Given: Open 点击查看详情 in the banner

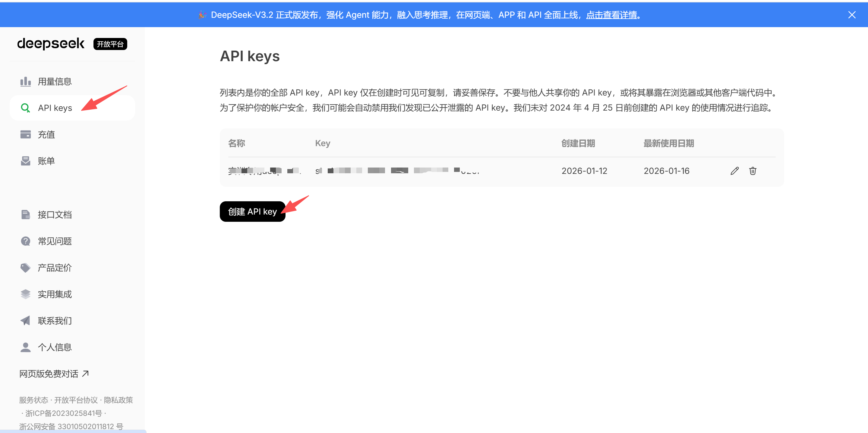Looking at the screenshot, I should (611, 15).
